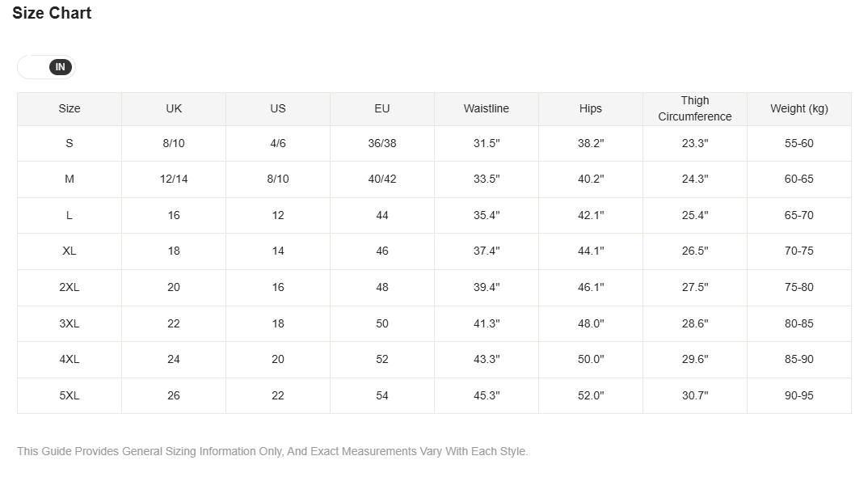Screen dimensions: 868x477
Task: Click the Size column header
Action: point(70,108)
